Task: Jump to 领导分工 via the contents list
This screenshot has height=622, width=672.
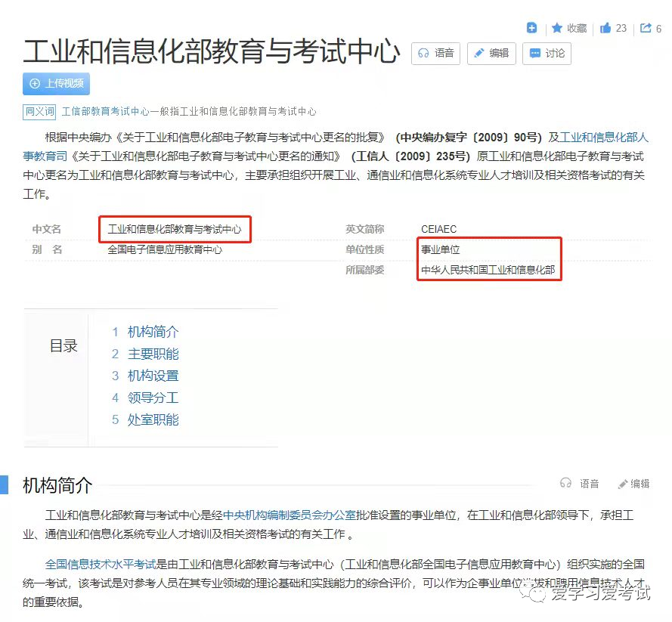Action: click(153, 398)
